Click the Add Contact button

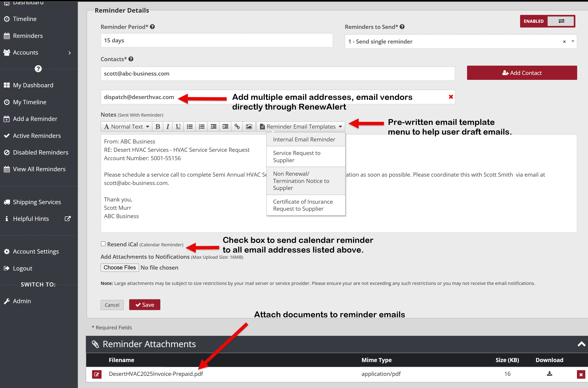[x=522, y=73]
